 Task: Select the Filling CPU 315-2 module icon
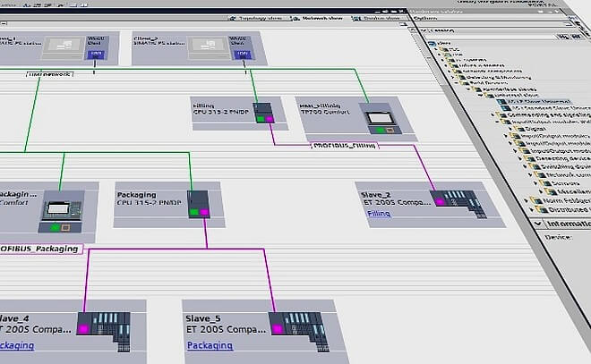(262, 113)
